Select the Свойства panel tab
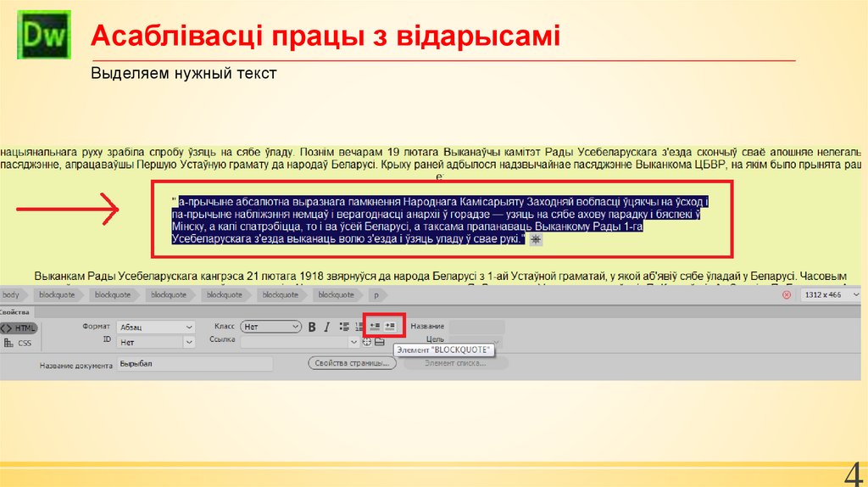The height and width of the screenshot is (487, 868). tap(15, 312)
